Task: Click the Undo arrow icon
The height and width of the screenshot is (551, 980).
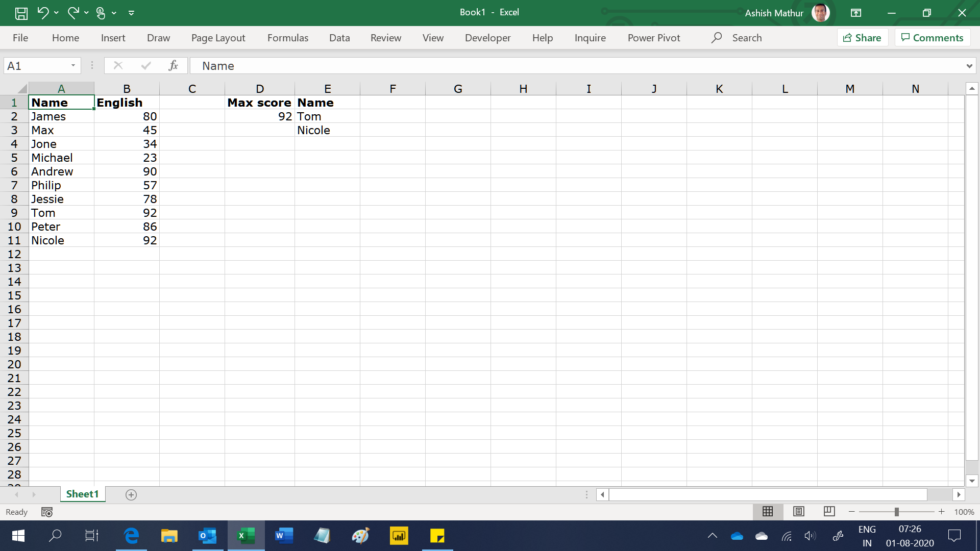Action: [43, 13]
